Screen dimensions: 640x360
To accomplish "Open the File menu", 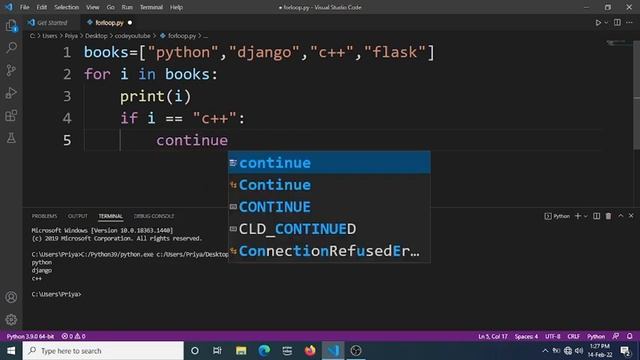I will click(x=24, y=7).
